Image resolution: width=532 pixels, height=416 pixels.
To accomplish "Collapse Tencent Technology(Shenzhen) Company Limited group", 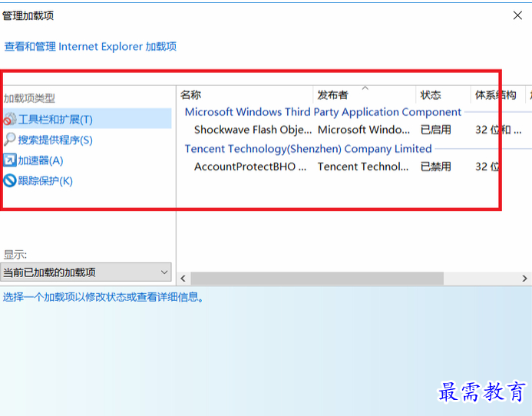I will (308, 149).
